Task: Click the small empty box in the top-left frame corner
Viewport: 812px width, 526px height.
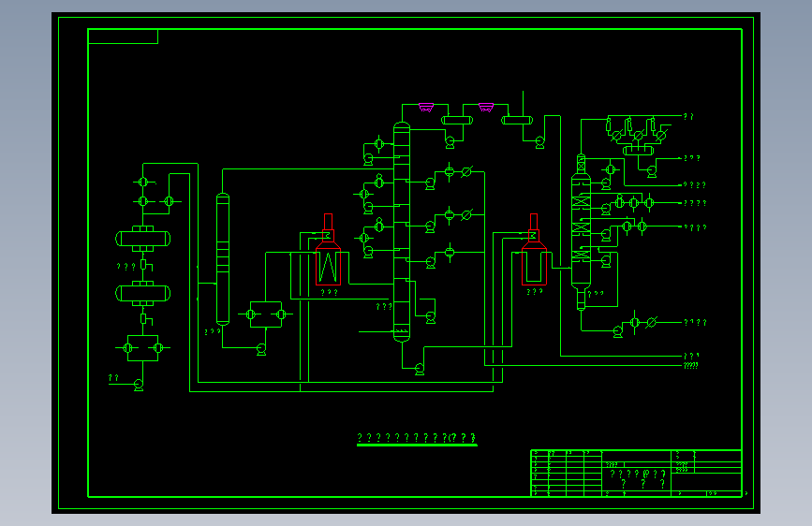Action: 124,37
